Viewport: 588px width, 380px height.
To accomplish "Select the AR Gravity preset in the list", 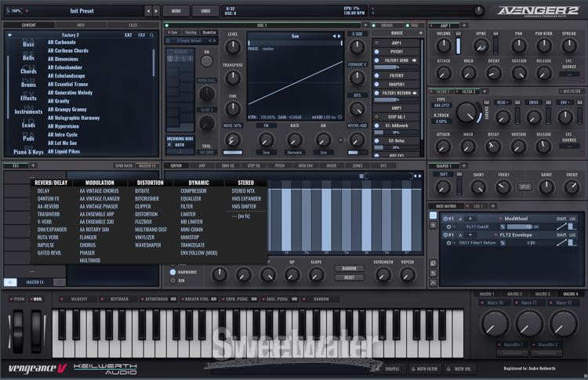I will (x=59, y=101).
